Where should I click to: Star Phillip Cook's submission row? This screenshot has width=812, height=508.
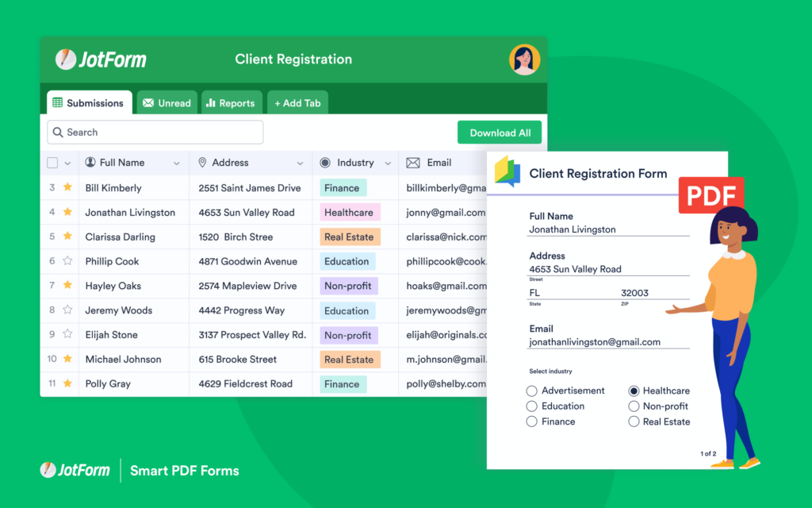click(x=67, y=261)
